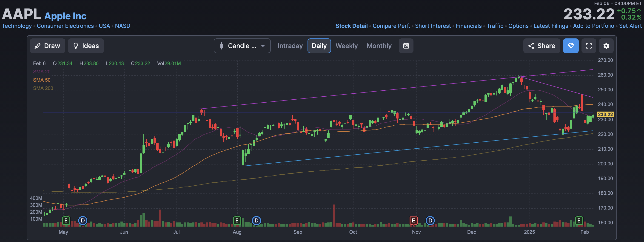Screen dimensions: 644x242
Task: Click the share icon beside Share label
Action: pyautogui.click(x=531, y=46)
